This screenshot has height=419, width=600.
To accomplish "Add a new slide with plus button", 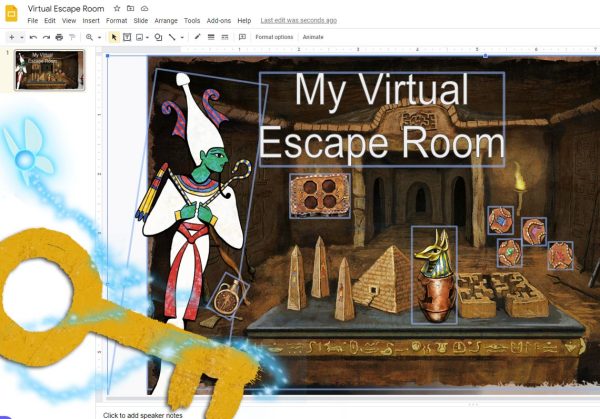I will [12, 37].
